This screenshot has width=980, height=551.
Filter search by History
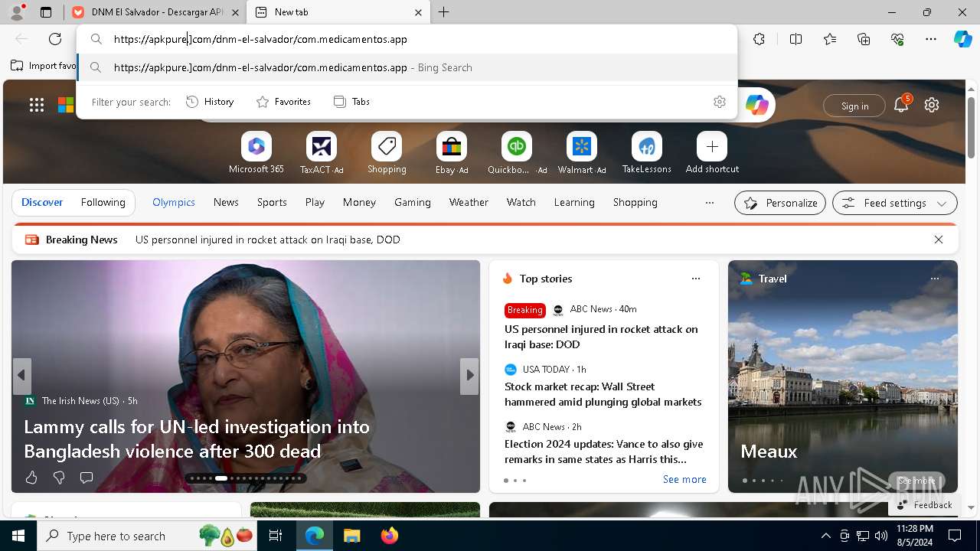point(210,102)
